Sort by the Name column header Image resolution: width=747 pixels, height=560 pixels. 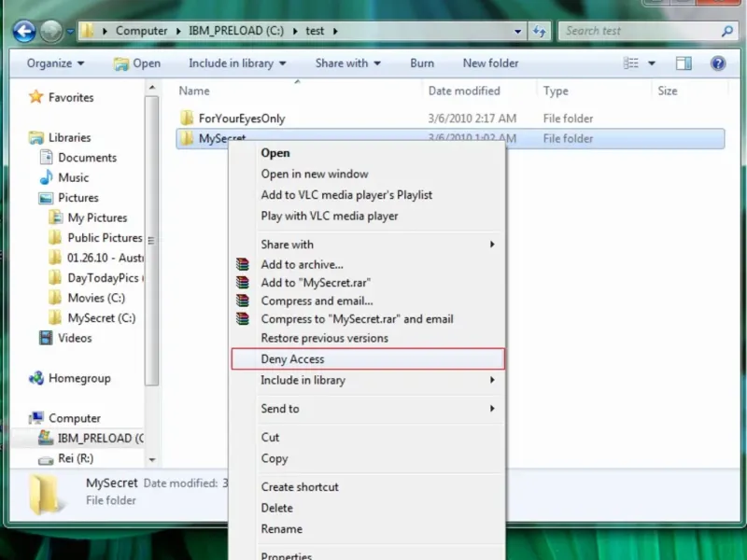[194, 91]
